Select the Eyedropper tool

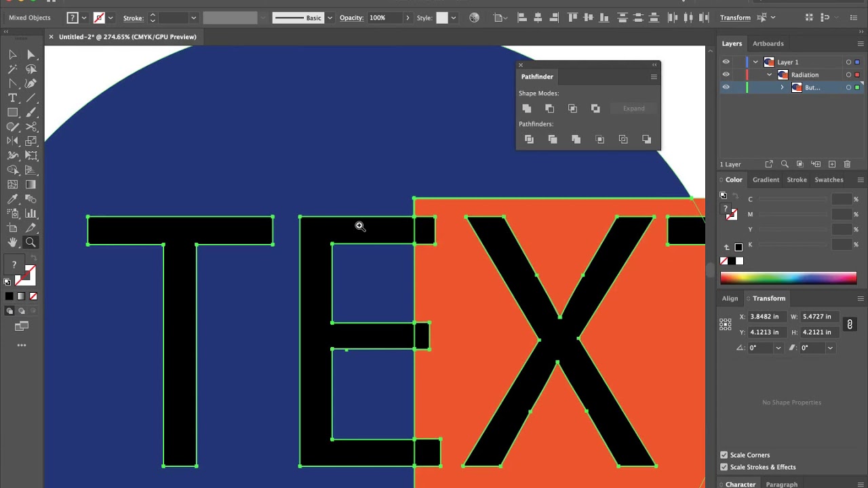pyautogui.click(x=13, y=199)
